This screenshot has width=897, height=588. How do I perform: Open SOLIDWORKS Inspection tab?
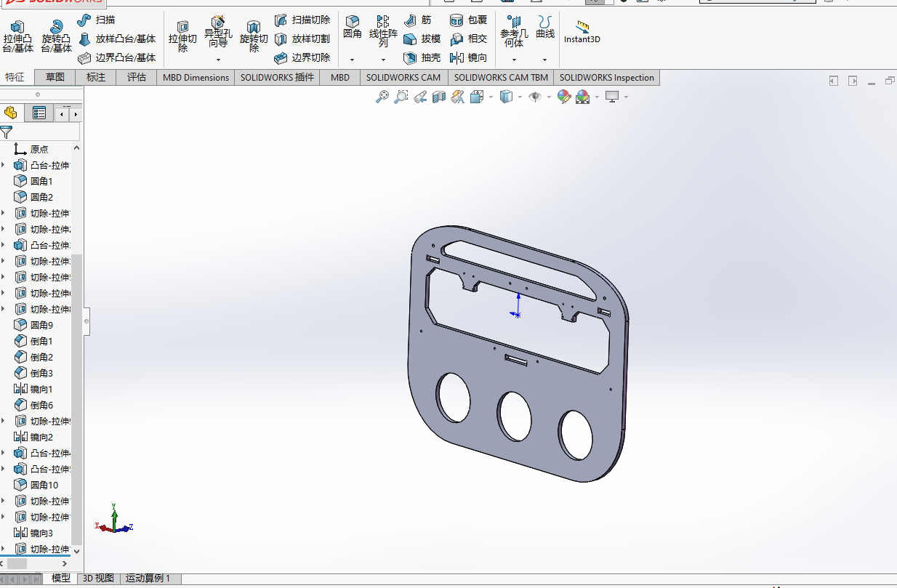pos(607,77)
